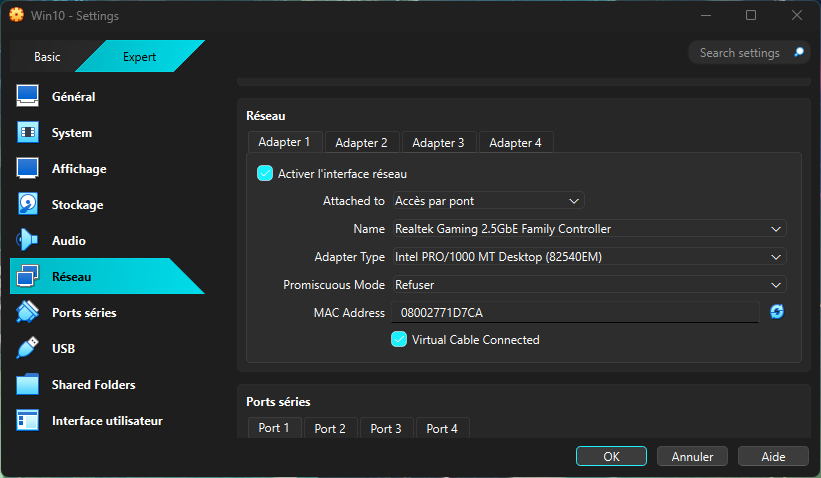Click the Search settings field

pyautogui.click(x=739, y=53)
